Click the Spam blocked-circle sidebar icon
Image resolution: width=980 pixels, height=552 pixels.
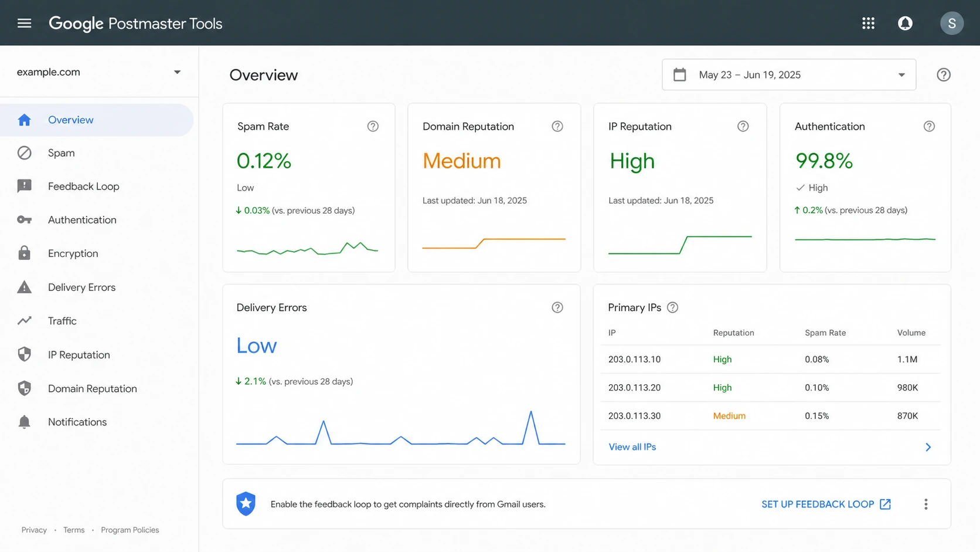(x=24, y=153)
